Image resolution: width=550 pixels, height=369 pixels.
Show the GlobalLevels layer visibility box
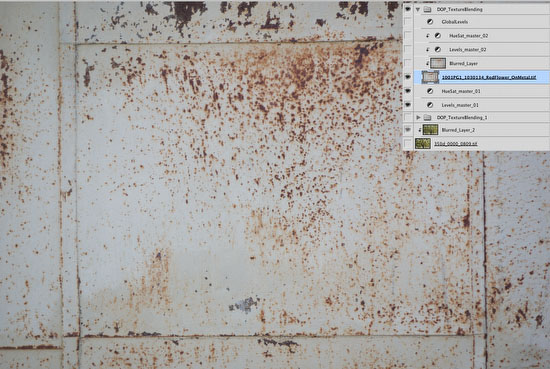coord(408,22)
